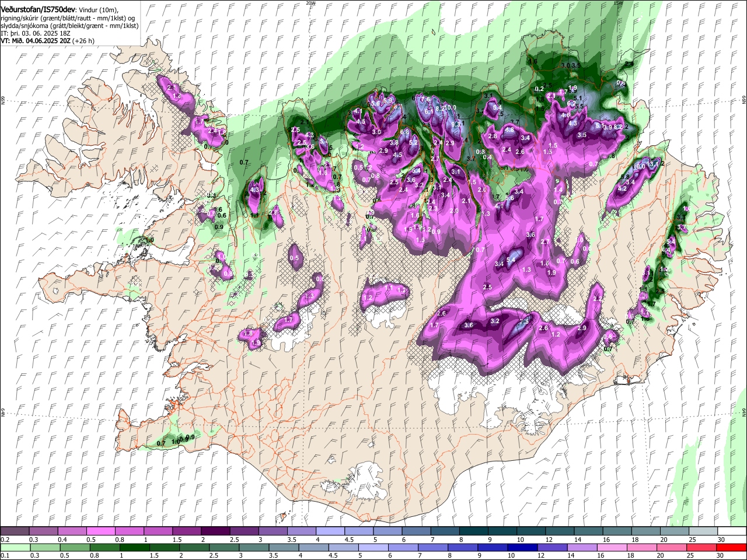Click the dark teal snow swatch between 8 and 9
747x560 pixels.
[473, 531]
